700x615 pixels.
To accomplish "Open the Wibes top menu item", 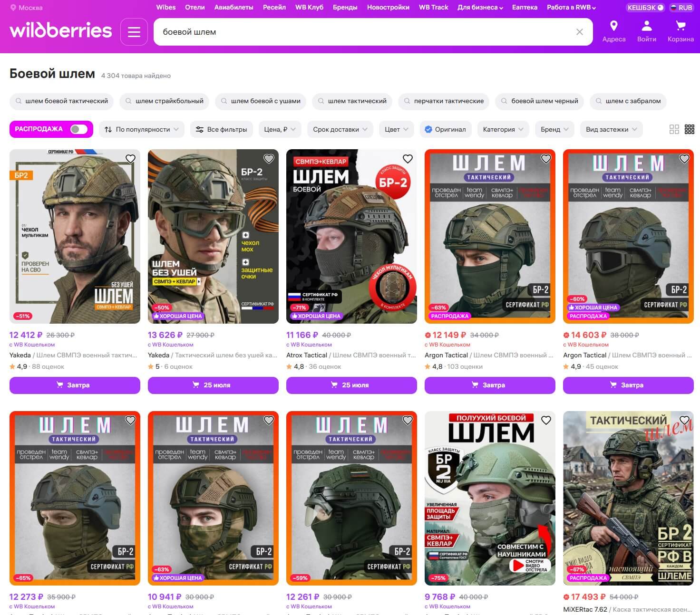I will tap(166, 7).
